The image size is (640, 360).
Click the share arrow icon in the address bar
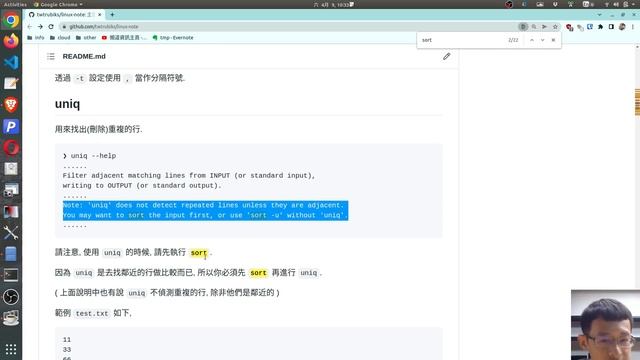[x=544, y=27]
